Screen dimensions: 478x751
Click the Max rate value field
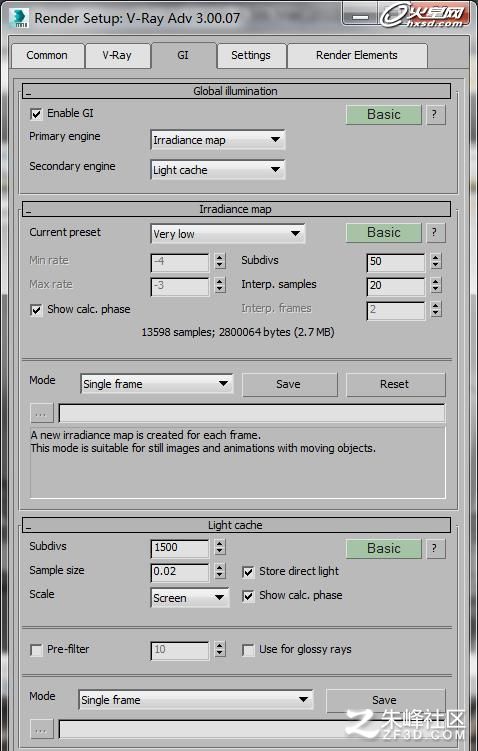click(x=180, y=286)
